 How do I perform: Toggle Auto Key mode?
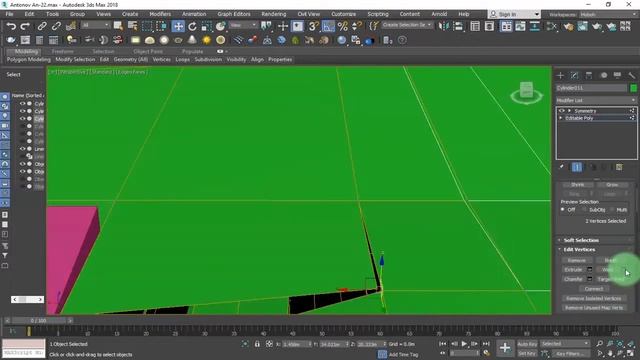(527, 344)
